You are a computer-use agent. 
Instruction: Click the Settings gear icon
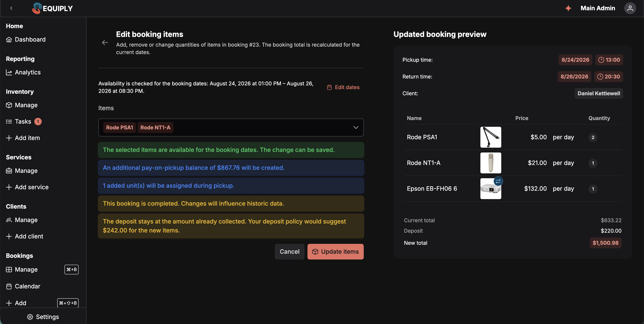point(30,317)
